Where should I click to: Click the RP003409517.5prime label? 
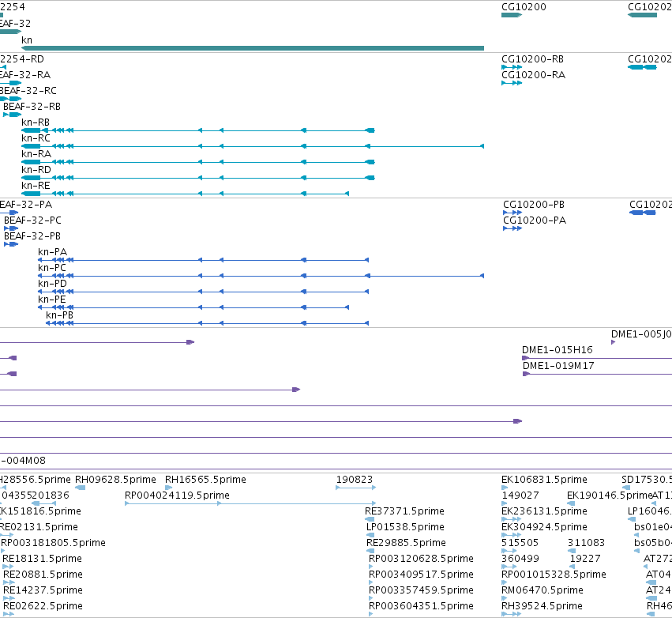coord(421,575)
